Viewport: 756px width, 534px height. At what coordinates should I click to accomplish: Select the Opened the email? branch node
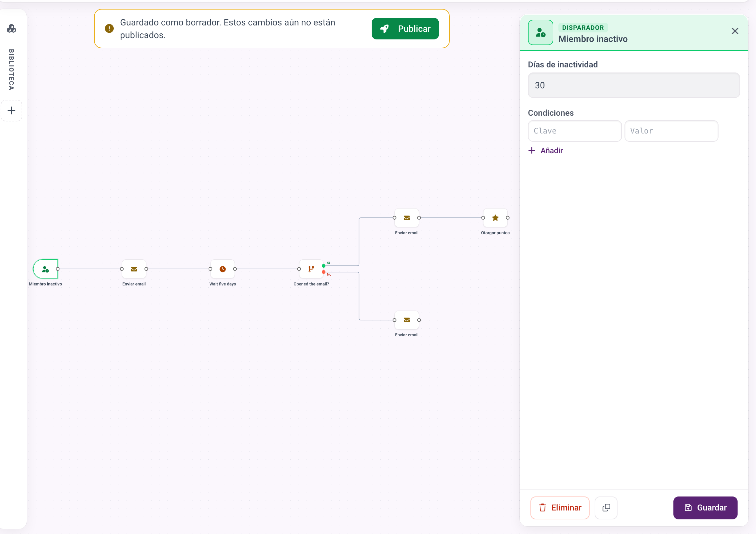click(311, 269)
